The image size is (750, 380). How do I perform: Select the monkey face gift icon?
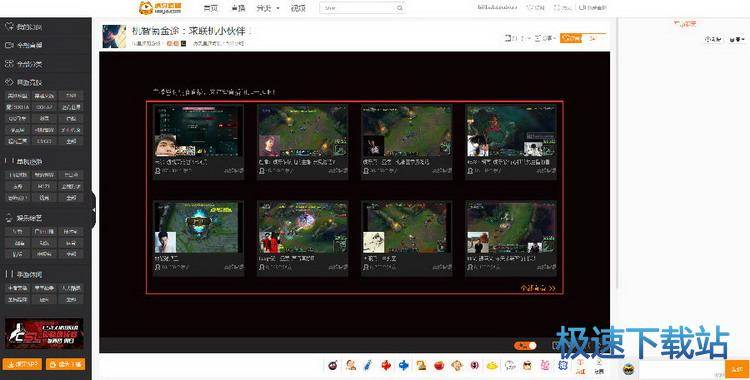[x=457, y=366]
